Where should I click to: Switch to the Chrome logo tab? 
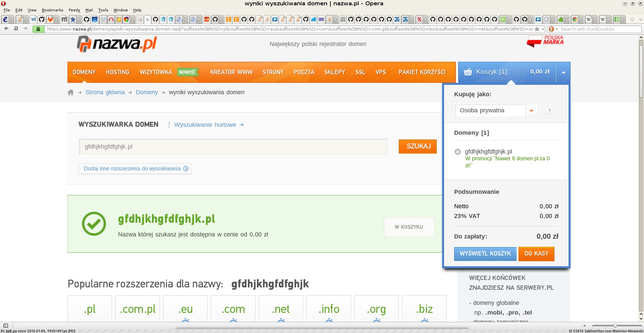[575, 19]
